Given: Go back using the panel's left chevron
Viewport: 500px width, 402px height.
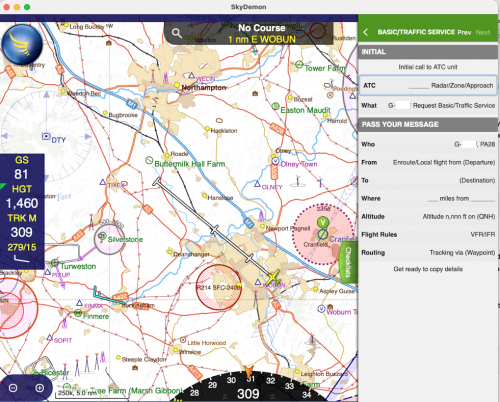Looking at the screenshot, I should coord(366,32).
